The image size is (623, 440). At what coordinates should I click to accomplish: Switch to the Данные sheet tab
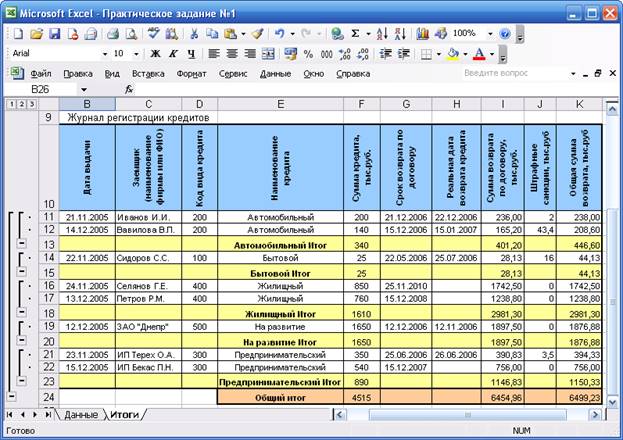click(81, 415)
